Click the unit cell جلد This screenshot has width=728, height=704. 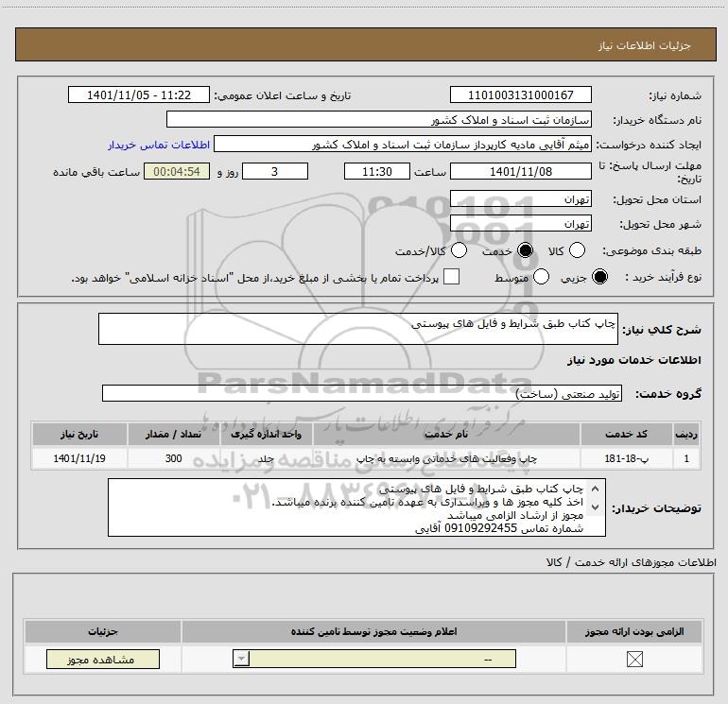point(267,458)
